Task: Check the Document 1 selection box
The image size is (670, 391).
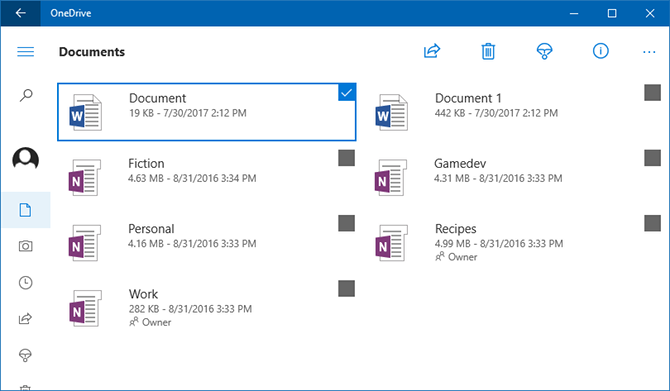Action: point(652,92)
